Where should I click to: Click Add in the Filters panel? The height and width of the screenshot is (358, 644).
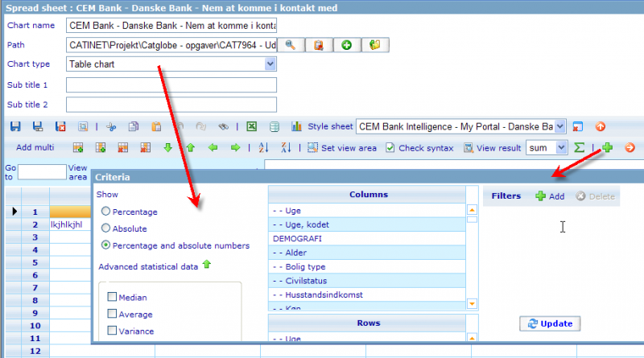(550, 195)
